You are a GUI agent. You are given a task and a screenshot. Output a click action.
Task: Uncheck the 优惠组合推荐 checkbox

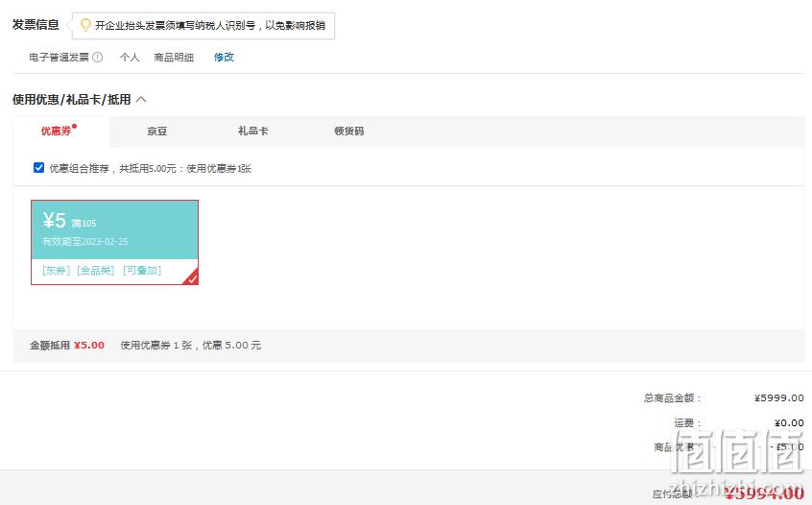[38, 167]
